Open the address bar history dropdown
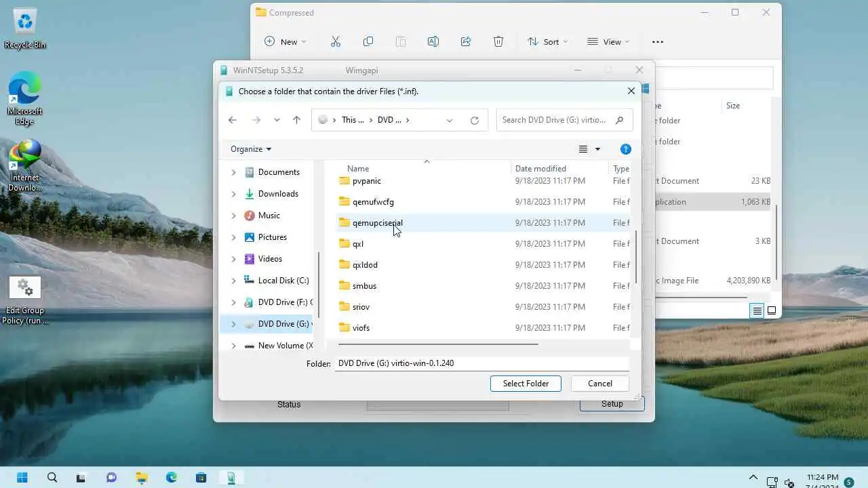This screenshot has height=488, width=868. (450, 120)
